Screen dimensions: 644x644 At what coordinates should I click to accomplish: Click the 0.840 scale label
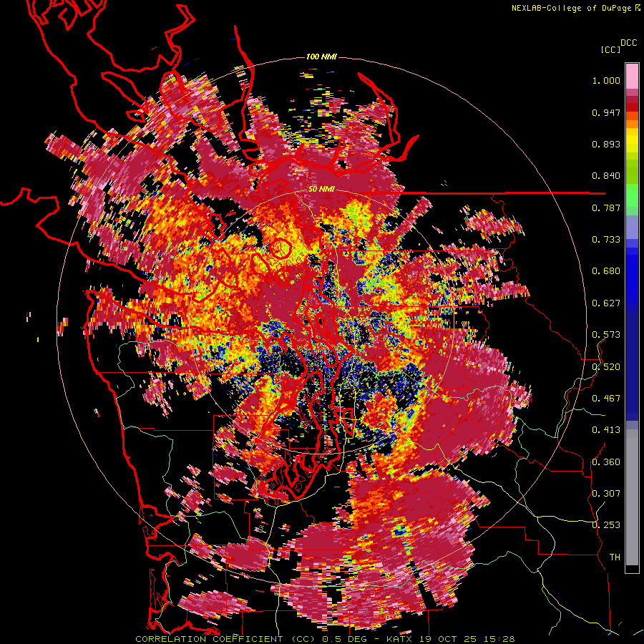[606, 176]
